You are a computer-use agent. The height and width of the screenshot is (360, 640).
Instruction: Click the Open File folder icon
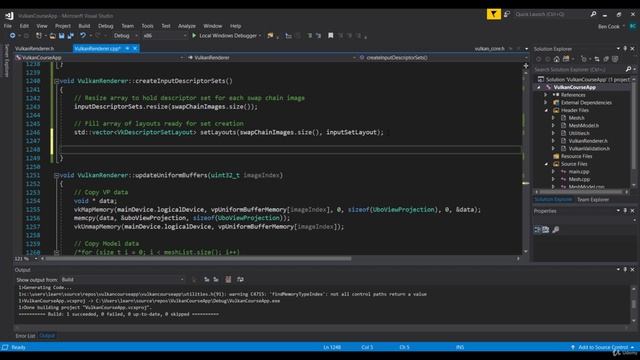[x=53, y=36]
